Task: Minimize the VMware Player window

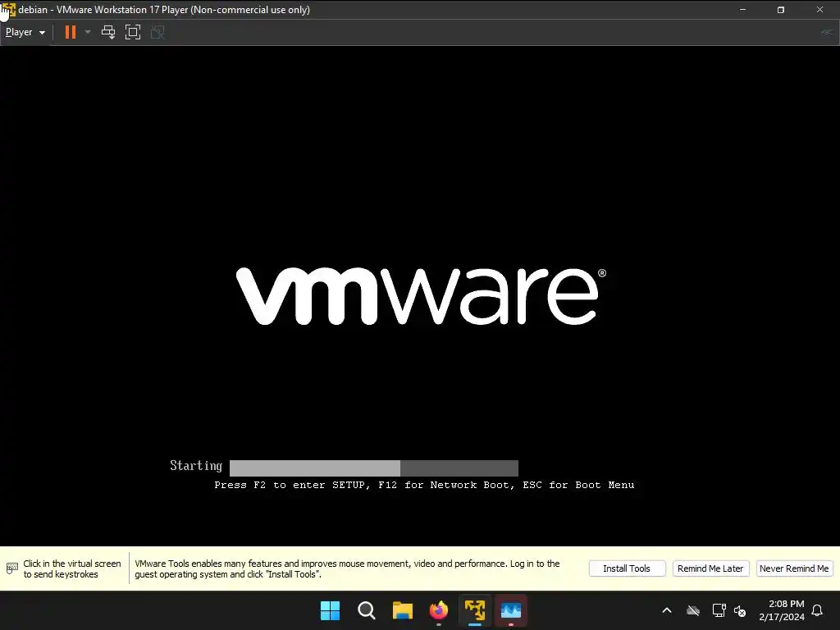Action: click(742, 10)
